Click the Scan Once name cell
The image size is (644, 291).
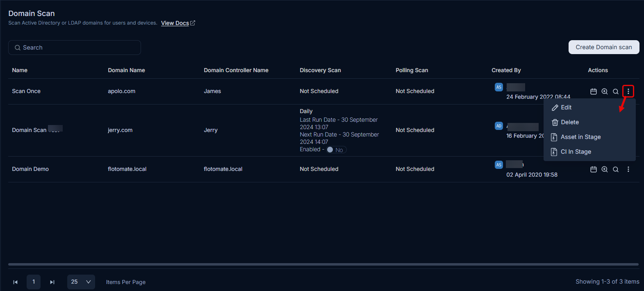tap(26, 91)
